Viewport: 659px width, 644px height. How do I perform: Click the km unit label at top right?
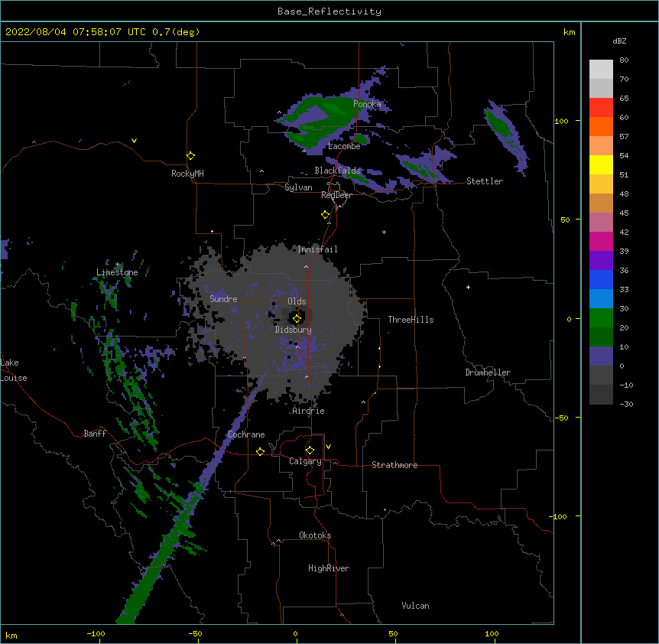pyautogui.click(x=569, y=32)
